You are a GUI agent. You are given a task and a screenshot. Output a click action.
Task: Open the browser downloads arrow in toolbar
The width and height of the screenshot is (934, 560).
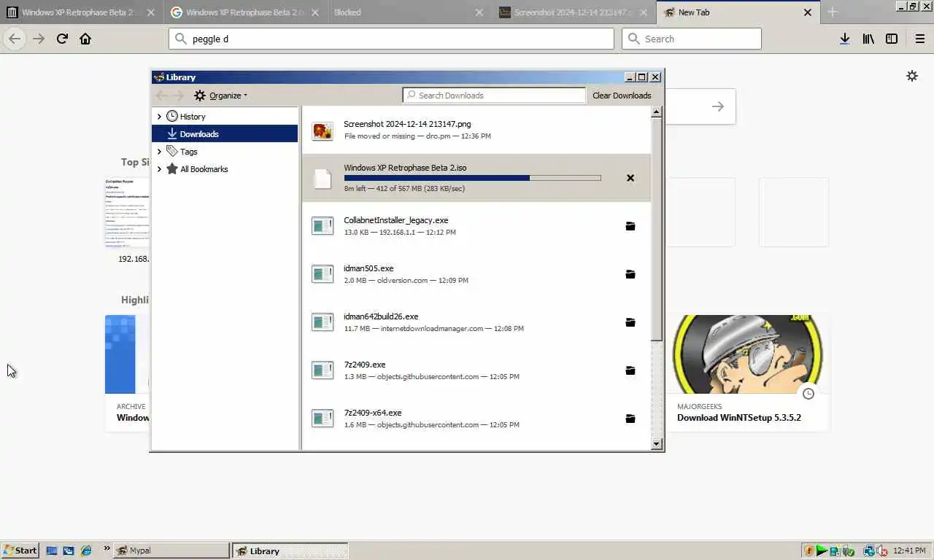(x=844, y=39)
